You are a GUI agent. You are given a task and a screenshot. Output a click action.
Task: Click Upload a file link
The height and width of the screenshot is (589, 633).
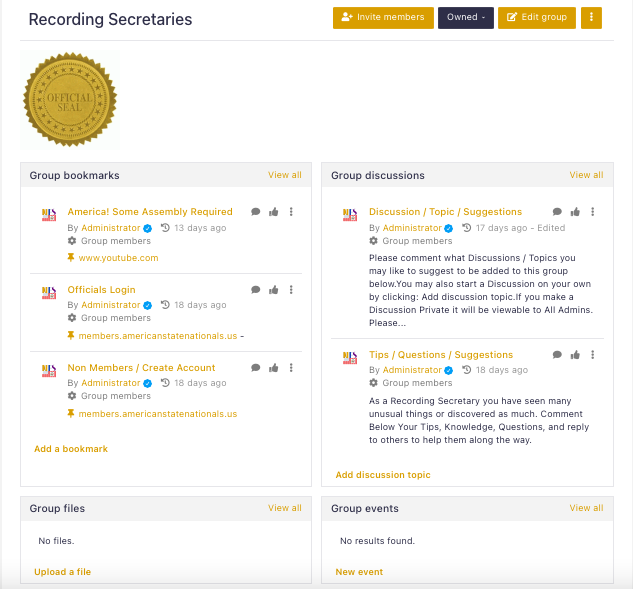63,572
